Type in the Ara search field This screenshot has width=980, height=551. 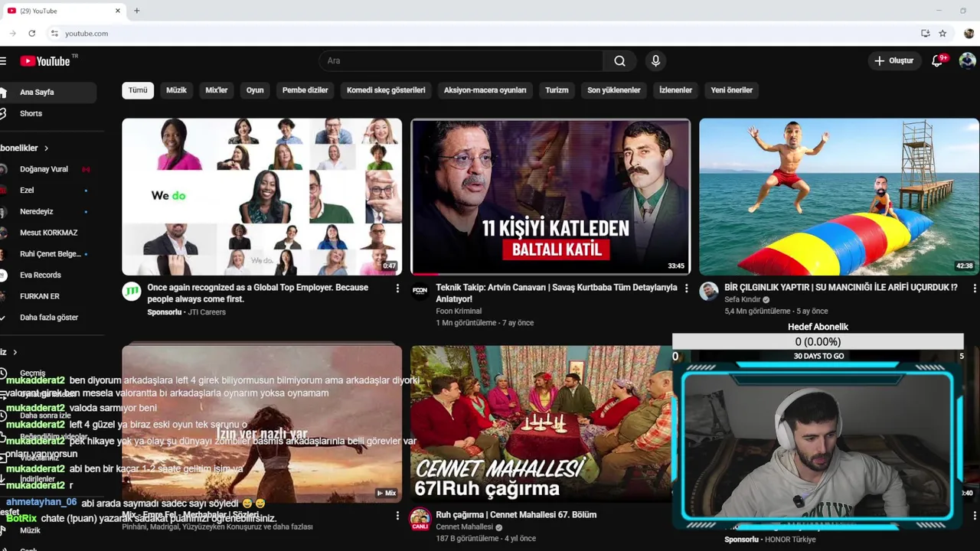(461, 60)
